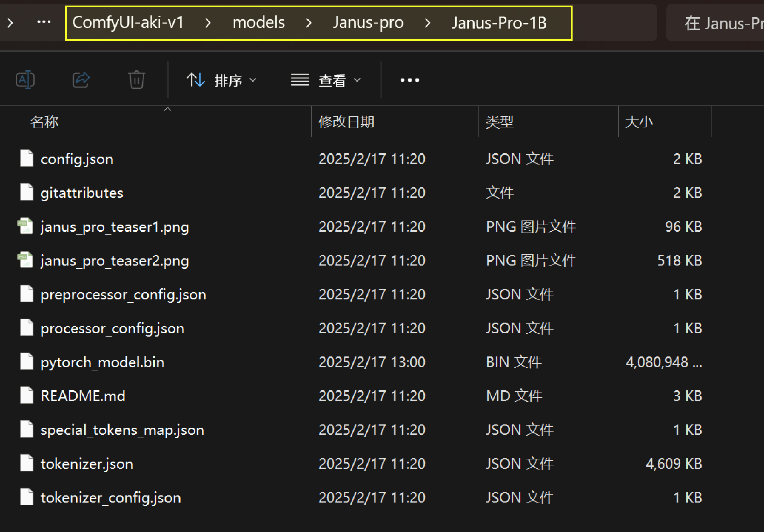Click the 4,080,948 size cell
764x532 pixels.
pos(664,362)
